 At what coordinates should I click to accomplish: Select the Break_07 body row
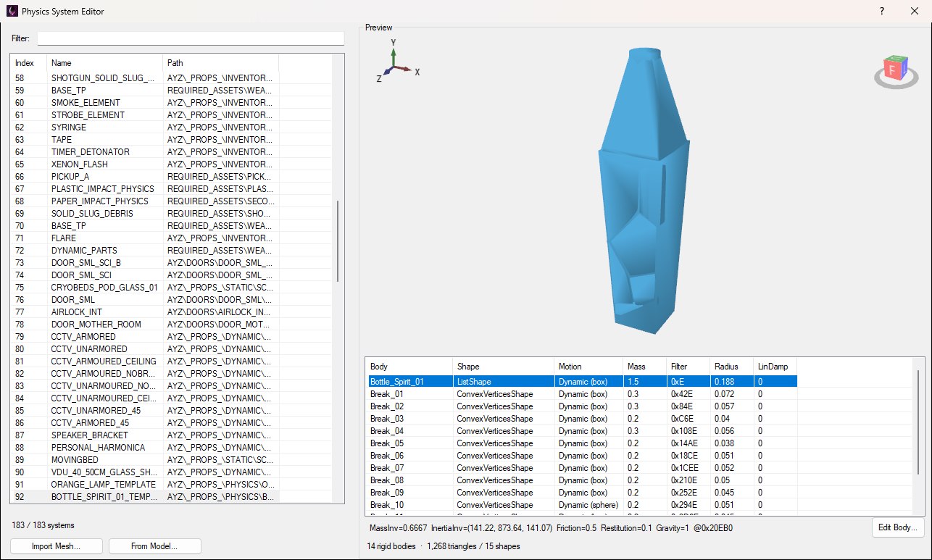click(x=581, y=467)
